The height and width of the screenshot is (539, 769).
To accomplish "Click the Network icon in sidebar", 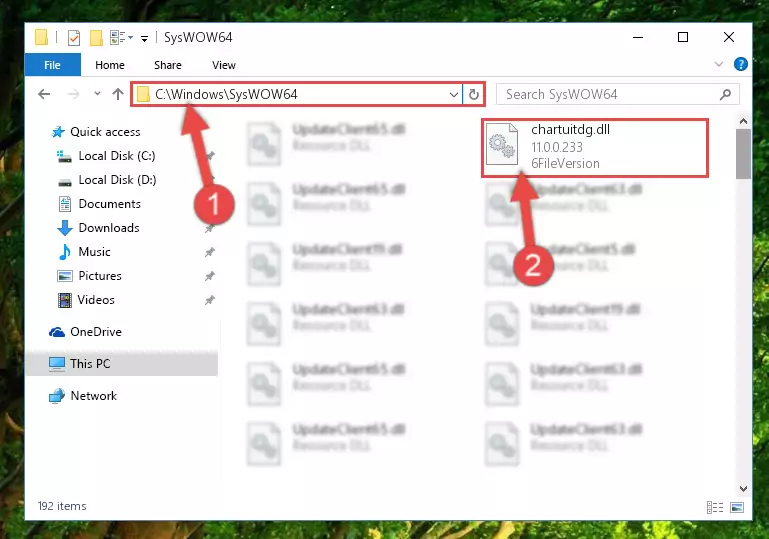I will point(57,395).
